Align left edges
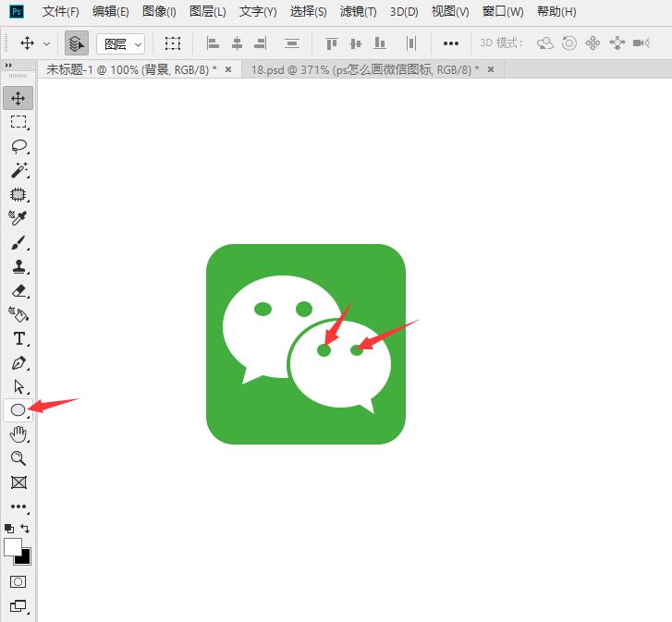672x622 pixels. tap(213, 43)
